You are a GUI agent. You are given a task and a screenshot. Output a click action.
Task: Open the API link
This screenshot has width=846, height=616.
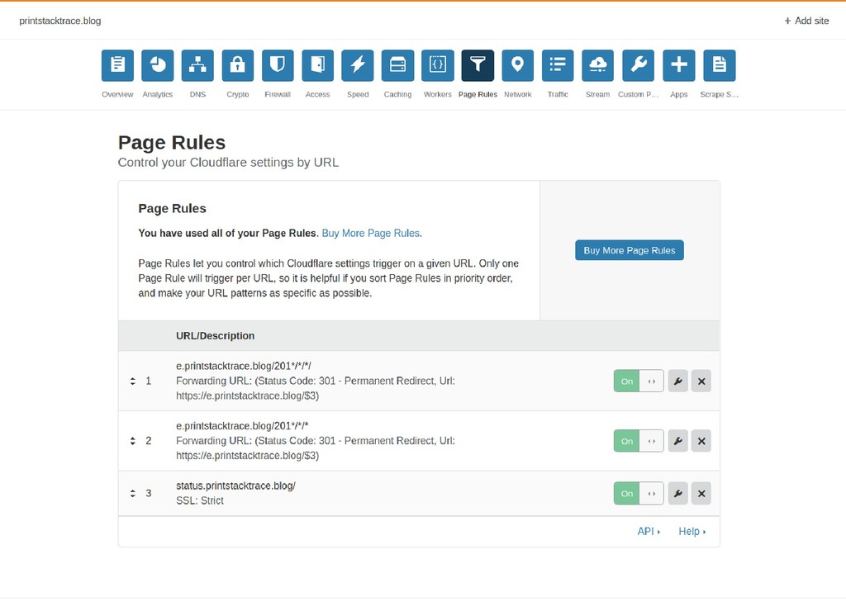point(649,531)
